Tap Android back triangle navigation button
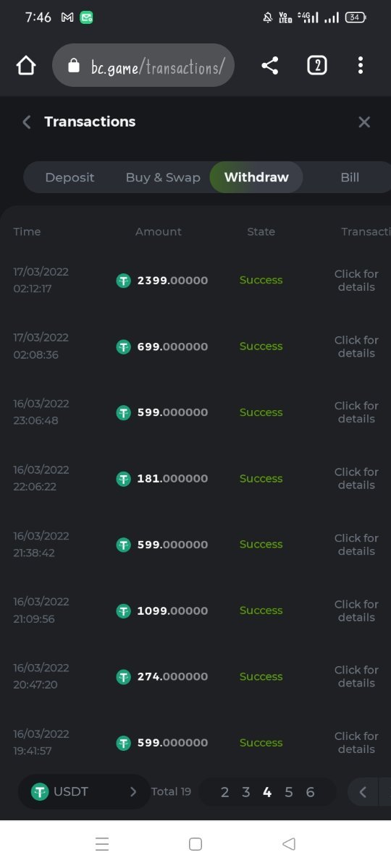This screenshot has height=868, width=391. [289, 843]
